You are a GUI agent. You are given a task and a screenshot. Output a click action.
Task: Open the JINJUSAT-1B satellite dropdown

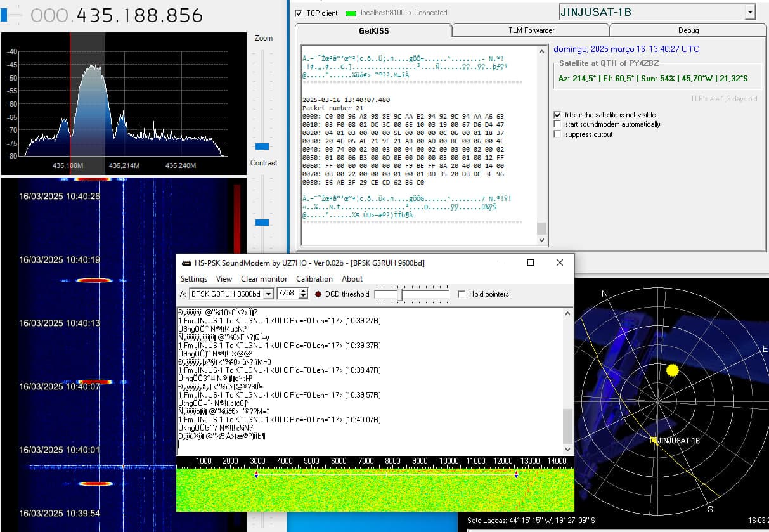click(x=750, y=12)
